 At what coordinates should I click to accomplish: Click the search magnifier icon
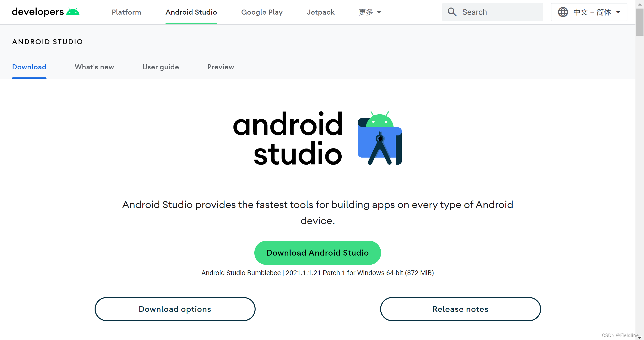(x=452, y=12)
